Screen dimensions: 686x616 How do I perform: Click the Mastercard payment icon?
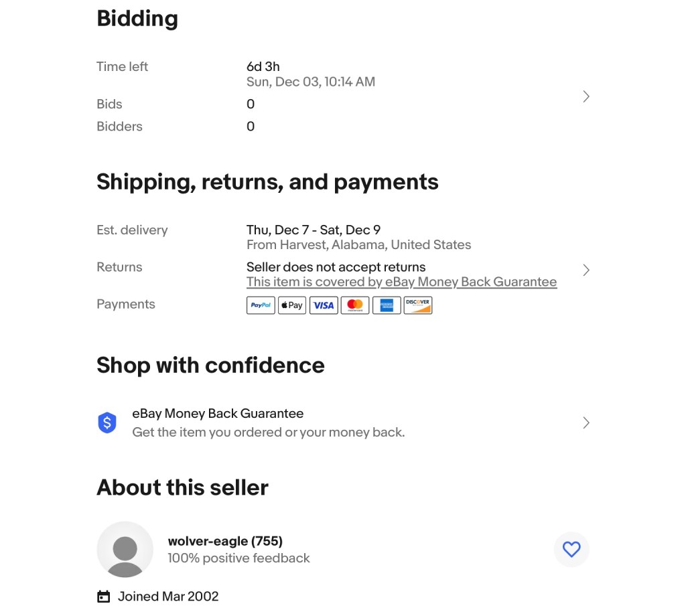coord(355,305)
